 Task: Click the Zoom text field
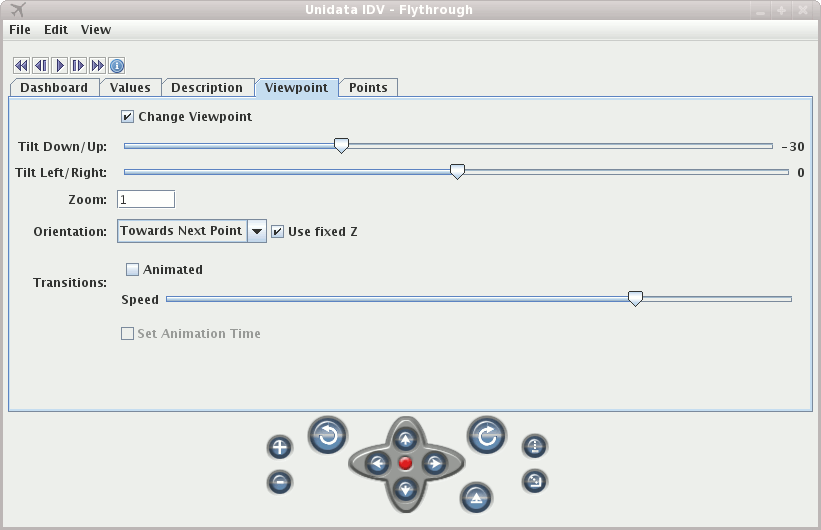pyautogui.click(x=146, y=200)
